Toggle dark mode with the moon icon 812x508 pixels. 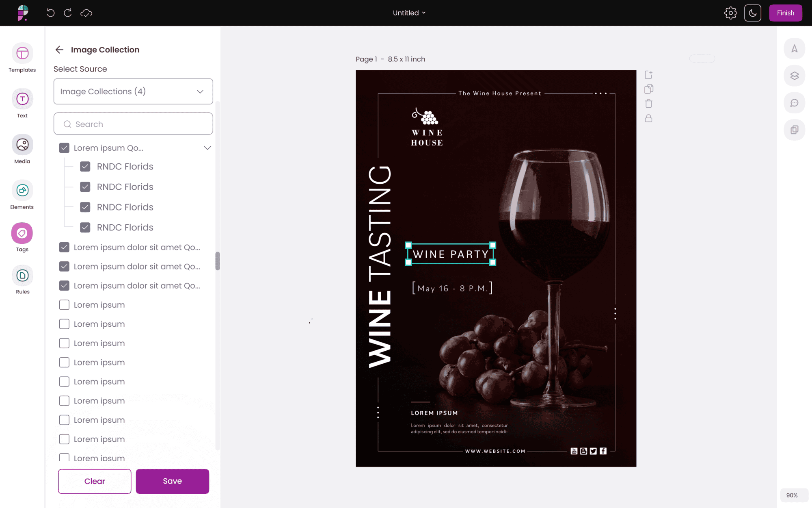[753, 13]
